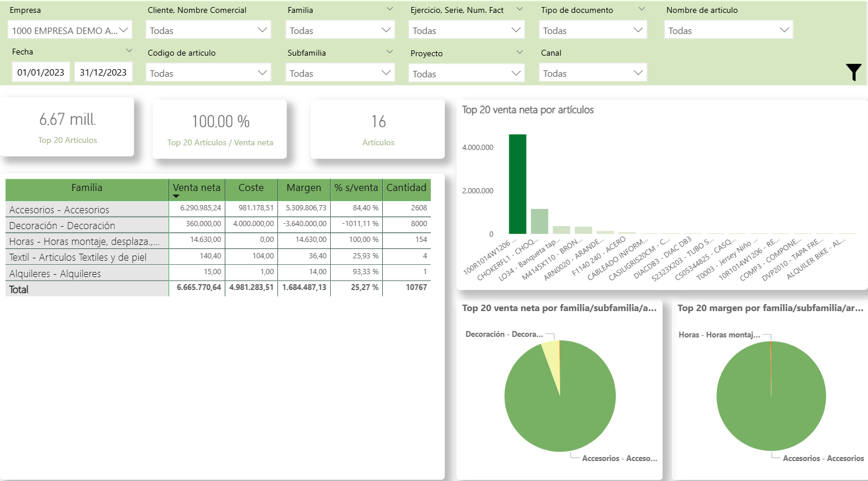Screen dimensions: 868x481
Task: Open the Proyecto dropdown
Action: pos(465,74)
